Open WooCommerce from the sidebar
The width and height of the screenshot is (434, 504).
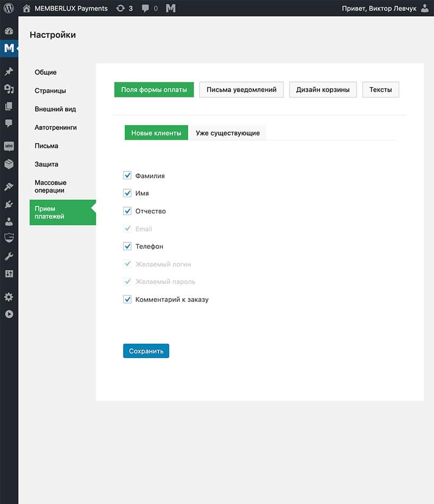click(9, 146)
